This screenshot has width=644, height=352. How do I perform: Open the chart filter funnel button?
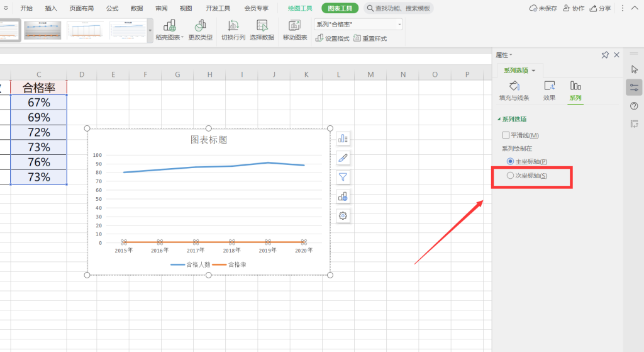coord(343,177)
